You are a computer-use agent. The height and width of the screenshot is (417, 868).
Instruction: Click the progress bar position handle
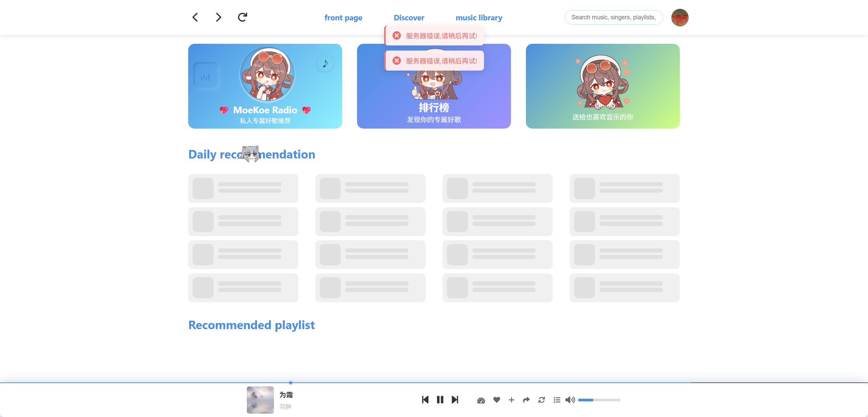point(291,383)
